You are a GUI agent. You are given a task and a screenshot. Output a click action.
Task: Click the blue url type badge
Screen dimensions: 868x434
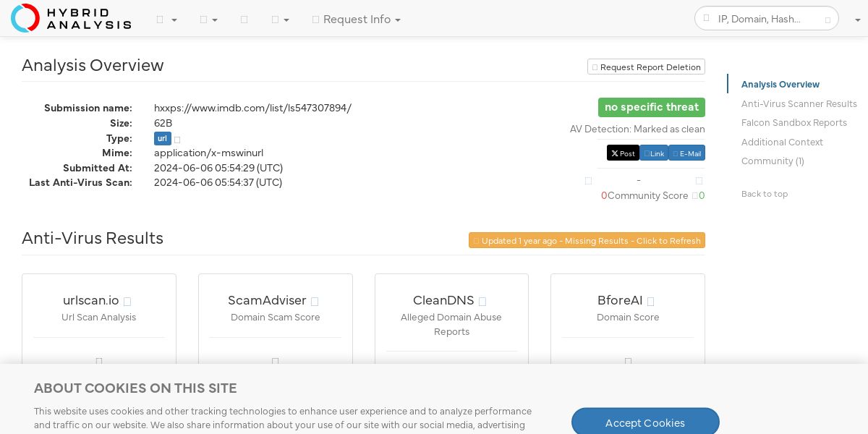163,138
